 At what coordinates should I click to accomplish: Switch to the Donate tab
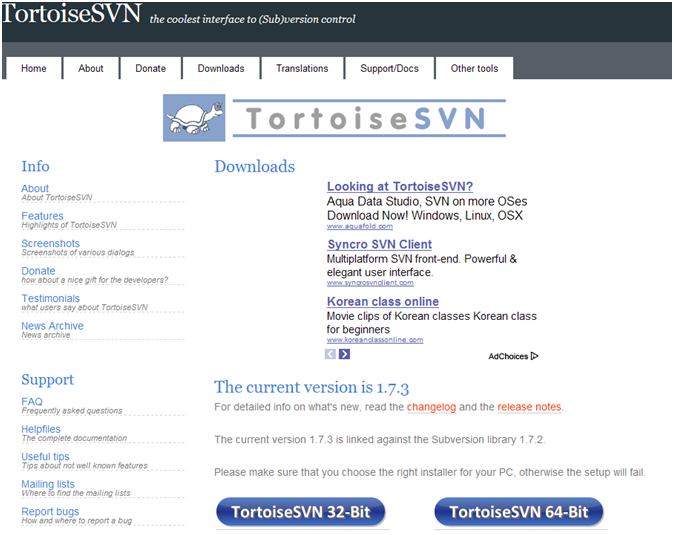150,68
